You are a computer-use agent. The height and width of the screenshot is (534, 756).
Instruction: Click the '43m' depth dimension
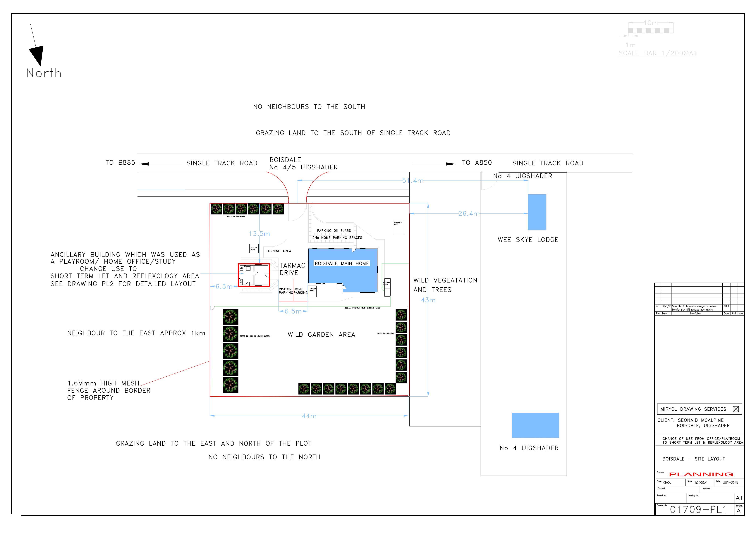pos(428,300)
